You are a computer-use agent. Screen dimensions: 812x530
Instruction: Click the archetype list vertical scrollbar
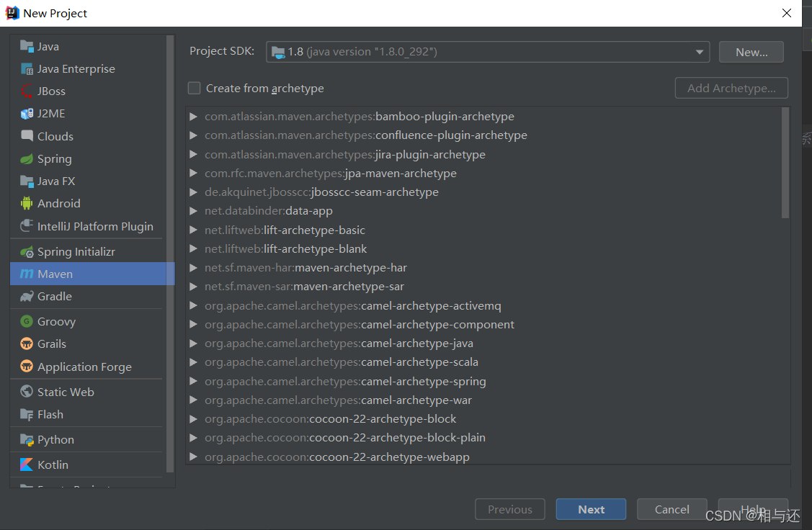point(785,163)
